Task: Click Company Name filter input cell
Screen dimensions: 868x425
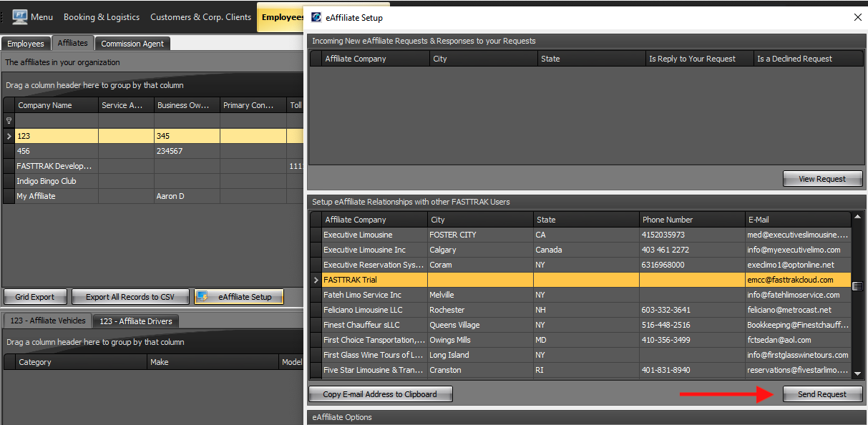Action: pyautogui.click(x=57, y=121)
